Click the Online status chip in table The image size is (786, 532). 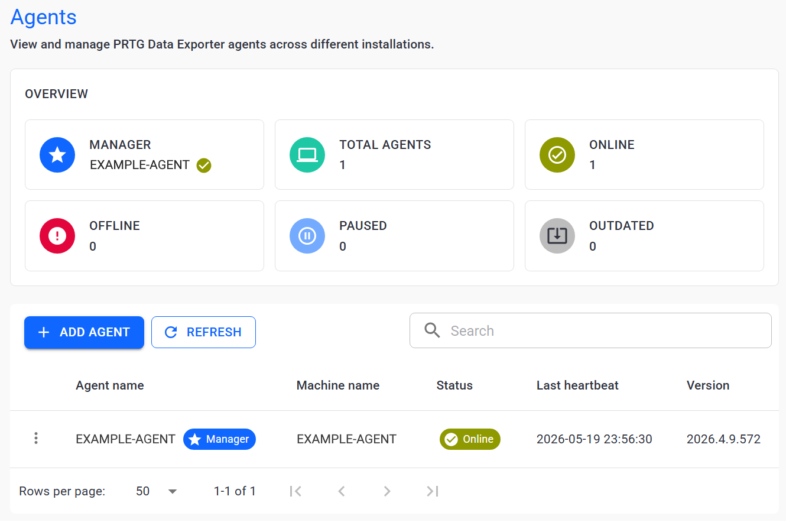click(470, 439)
